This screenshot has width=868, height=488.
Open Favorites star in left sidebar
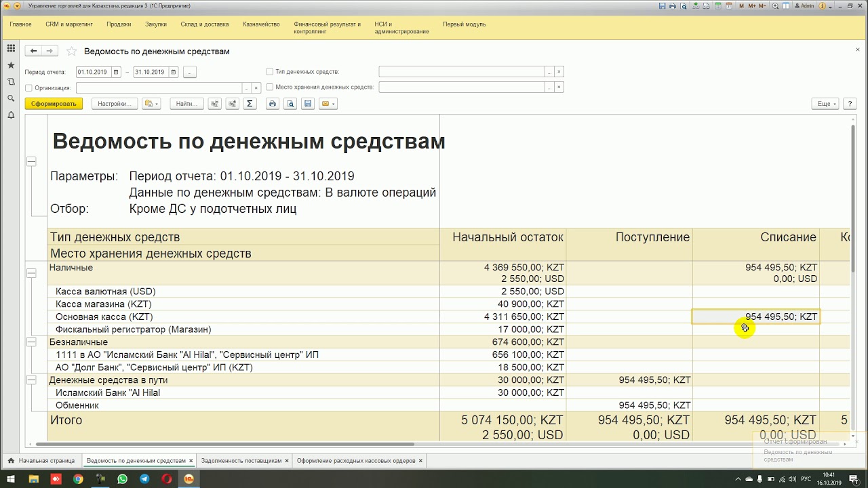click(11, 65)
